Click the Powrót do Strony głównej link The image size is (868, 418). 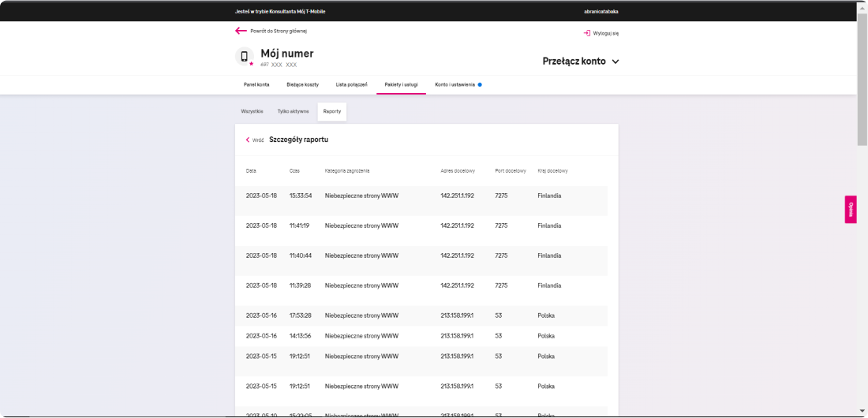pos(279,31)
